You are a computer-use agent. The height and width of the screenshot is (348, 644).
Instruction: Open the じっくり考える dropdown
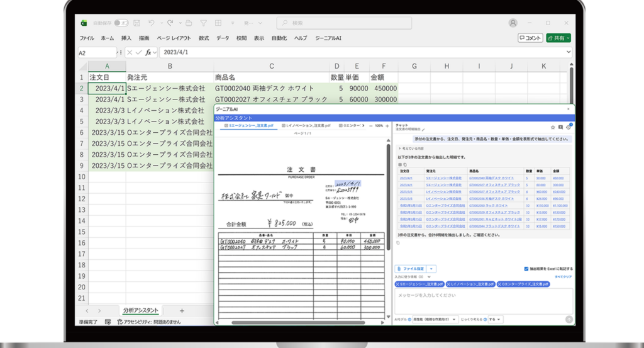click(494, 319)
